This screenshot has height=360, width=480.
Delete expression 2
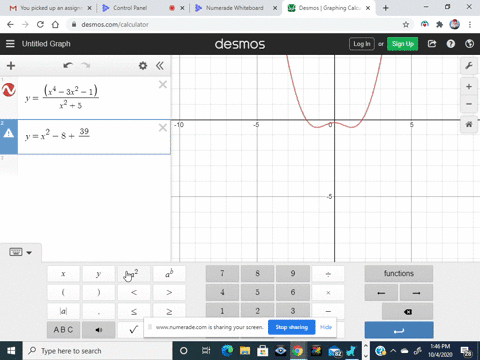coord(163,128)
